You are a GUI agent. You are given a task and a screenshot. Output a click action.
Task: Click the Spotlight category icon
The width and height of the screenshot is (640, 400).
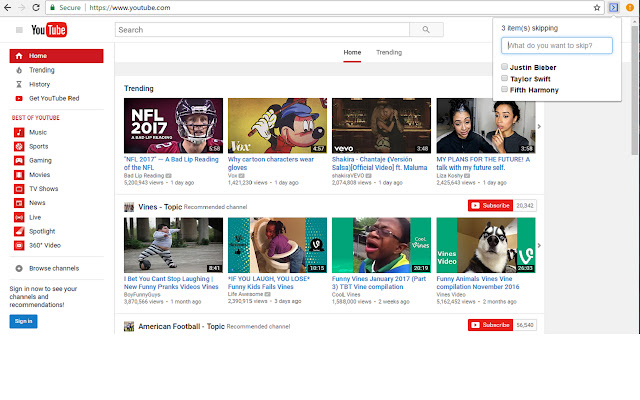tap(19, 231)
